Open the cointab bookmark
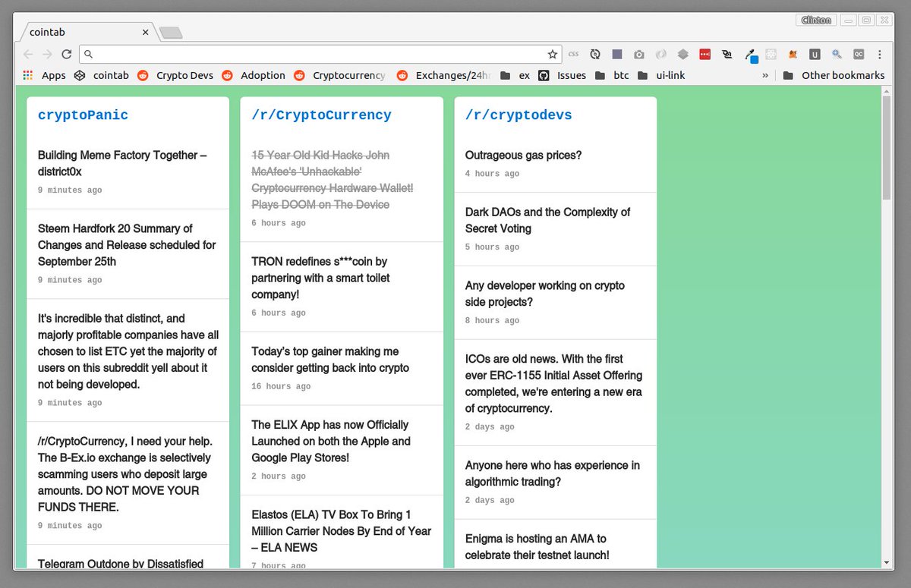Viewport: 911px width, 588px height. coord(102,75)
